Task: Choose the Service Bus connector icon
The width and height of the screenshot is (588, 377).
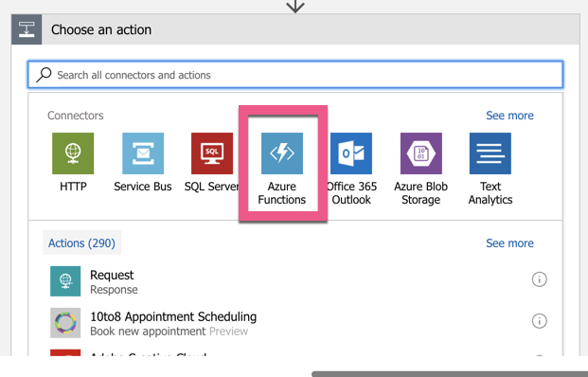Action: click(143, 153)
